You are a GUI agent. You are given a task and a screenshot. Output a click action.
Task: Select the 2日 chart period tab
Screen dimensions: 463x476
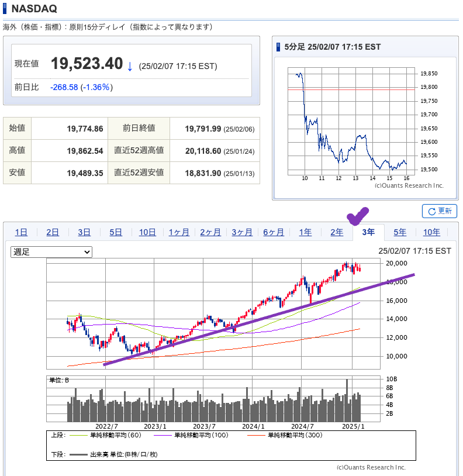[x=53, y=232]
